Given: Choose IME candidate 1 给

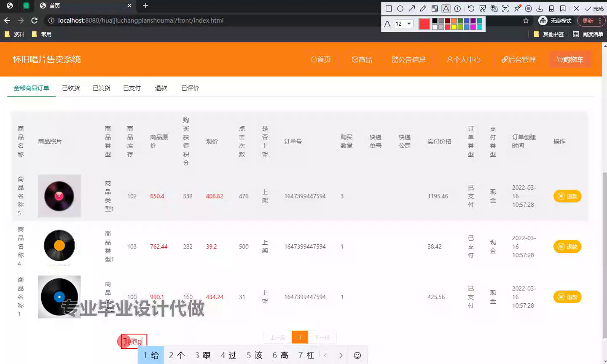Looking at the screenshot, I should tap(151, 355).
